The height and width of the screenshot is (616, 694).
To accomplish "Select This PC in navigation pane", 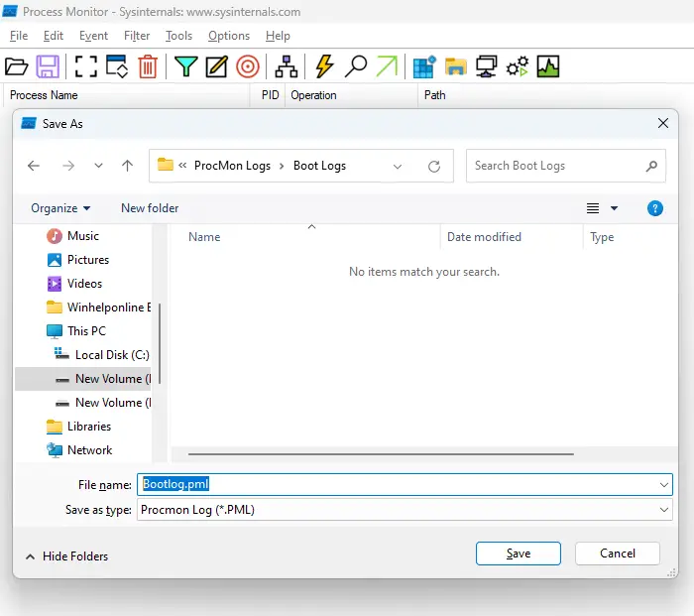I will (76, 331).
